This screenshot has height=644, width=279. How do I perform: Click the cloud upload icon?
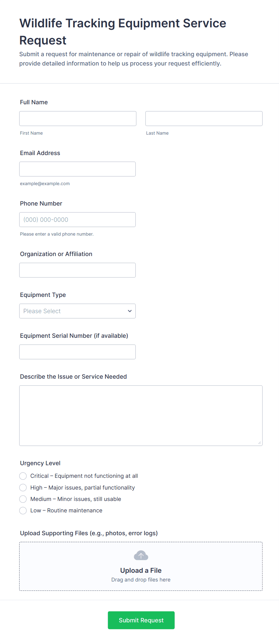point(141,555)
